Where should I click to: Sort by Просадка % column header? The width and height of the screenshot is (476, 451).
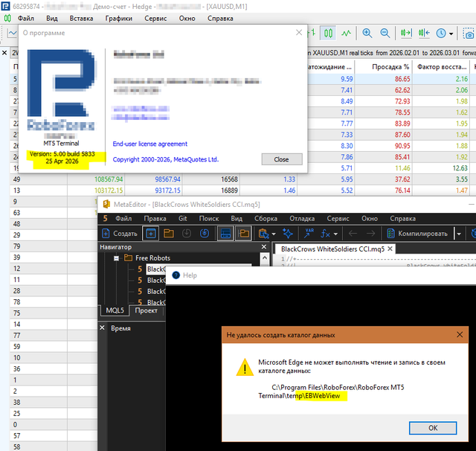(391, 67)
